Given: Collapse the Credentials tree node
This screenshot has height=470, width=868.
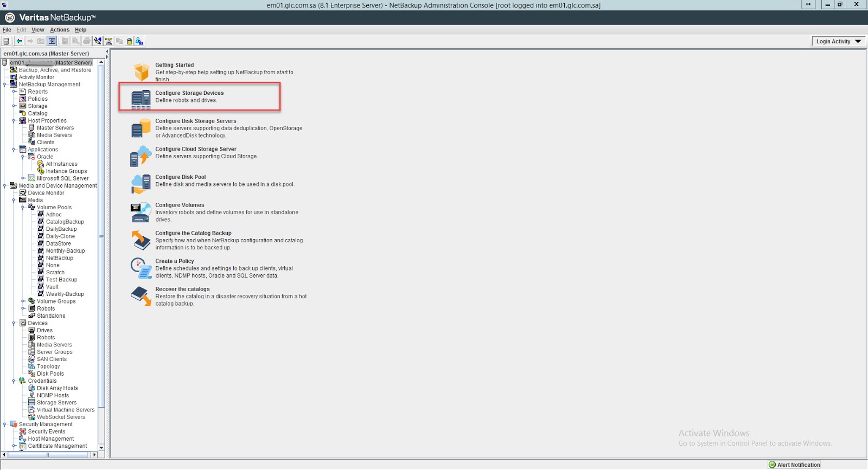Looking at the screenshot, I should tap(14, 381).
